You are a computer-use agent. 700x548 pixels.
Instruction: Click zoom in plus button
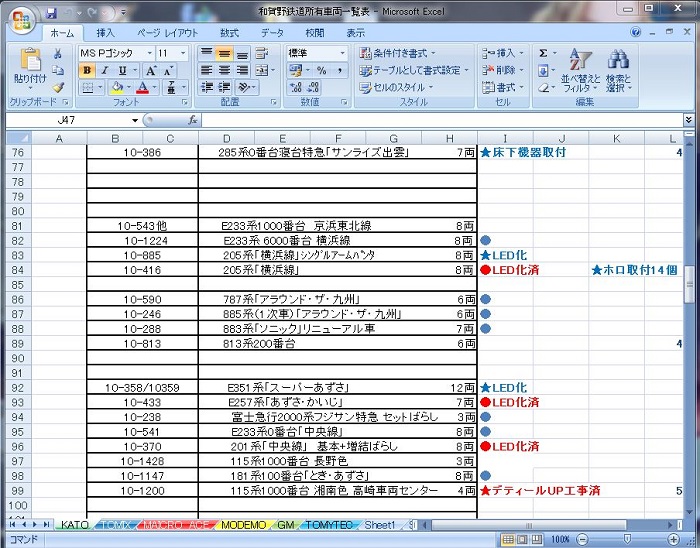click(x=674, y=540)
